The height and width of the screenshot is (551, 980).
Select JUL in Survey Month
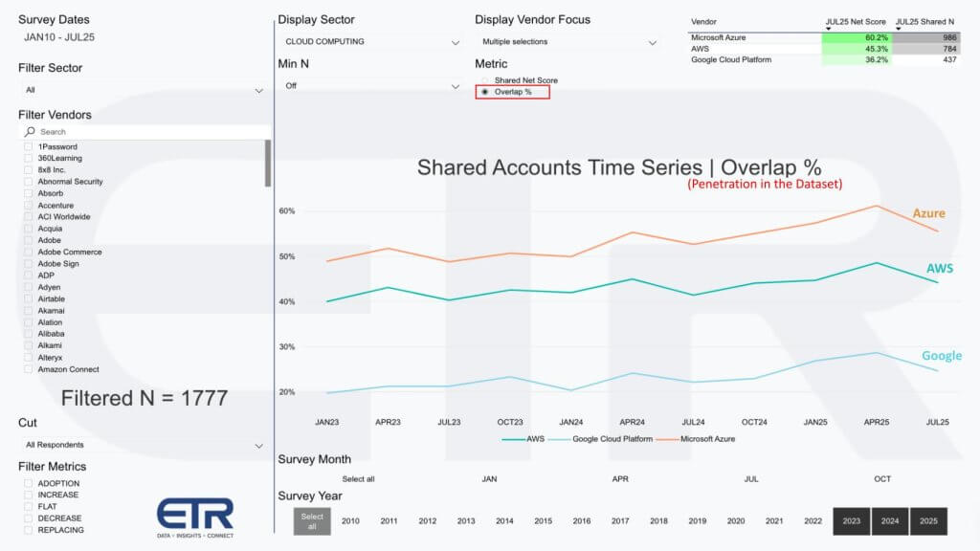coord(751,479)
